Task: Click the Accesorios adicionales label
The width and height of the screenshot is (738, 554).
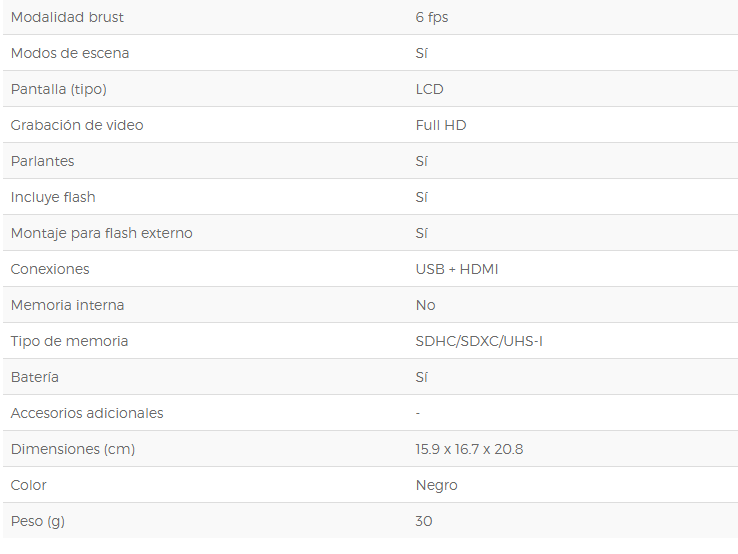Action: [87, 413]
